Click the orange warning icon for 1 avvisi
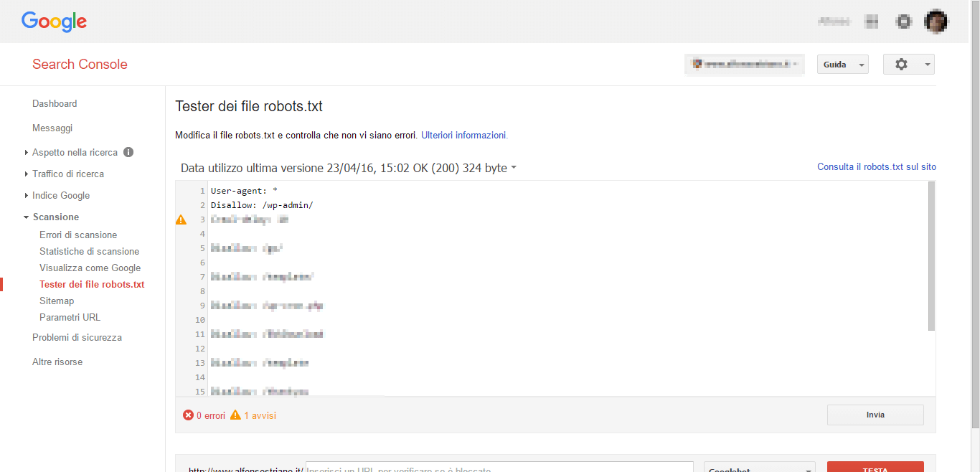 235,415
